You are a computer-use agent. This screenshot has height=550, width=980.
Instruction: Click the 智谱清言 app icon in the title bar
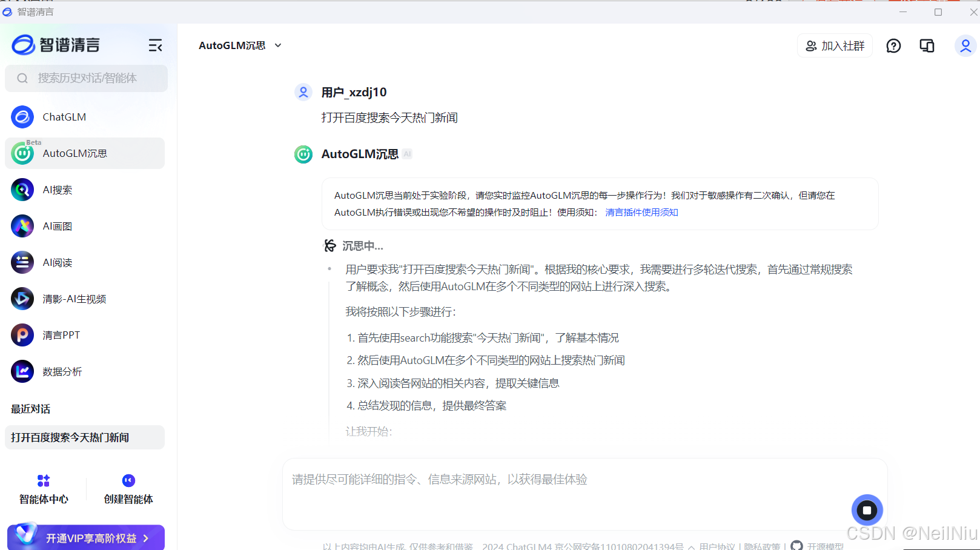[x=7, y=12]
